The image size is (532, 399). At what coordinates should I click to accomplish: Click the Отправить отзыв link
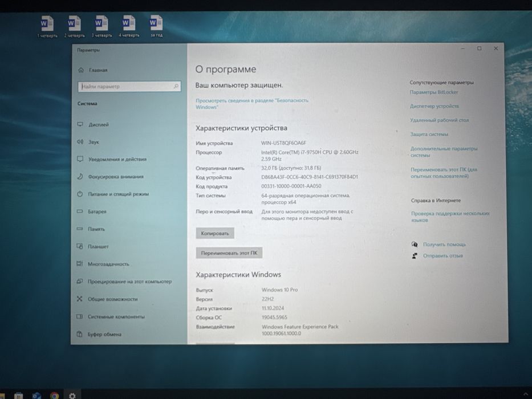(443, 255)
